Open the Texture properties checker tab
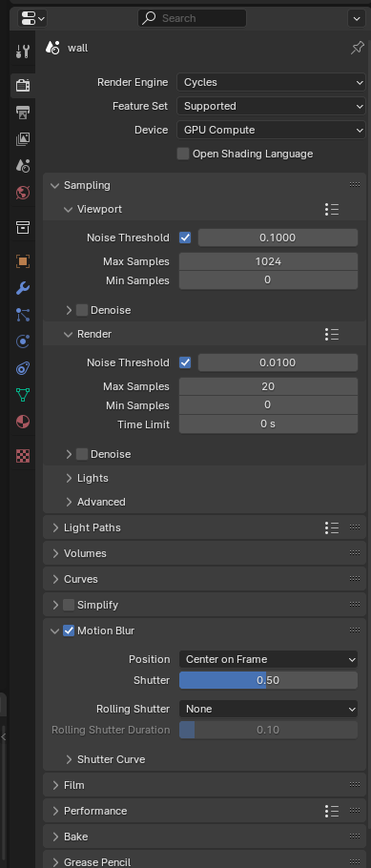This screenshot has width=371, height=868. coord(23,456)
